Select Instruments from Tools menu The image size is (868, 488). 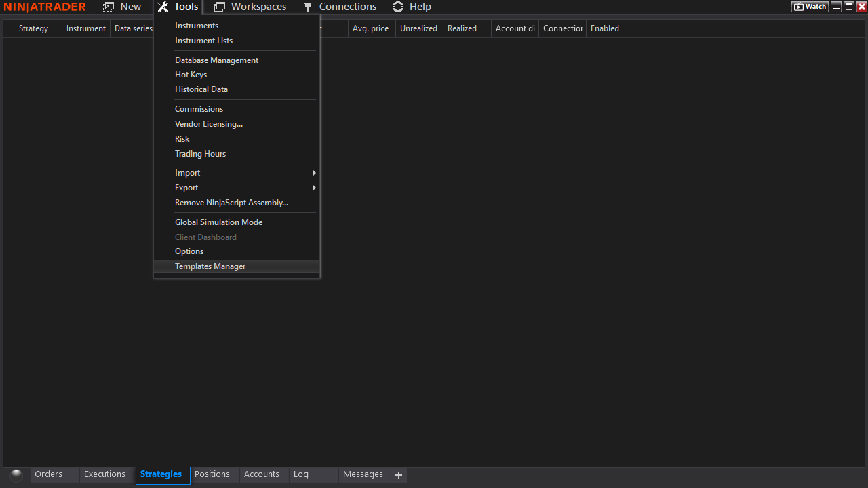tap(237, 26)
